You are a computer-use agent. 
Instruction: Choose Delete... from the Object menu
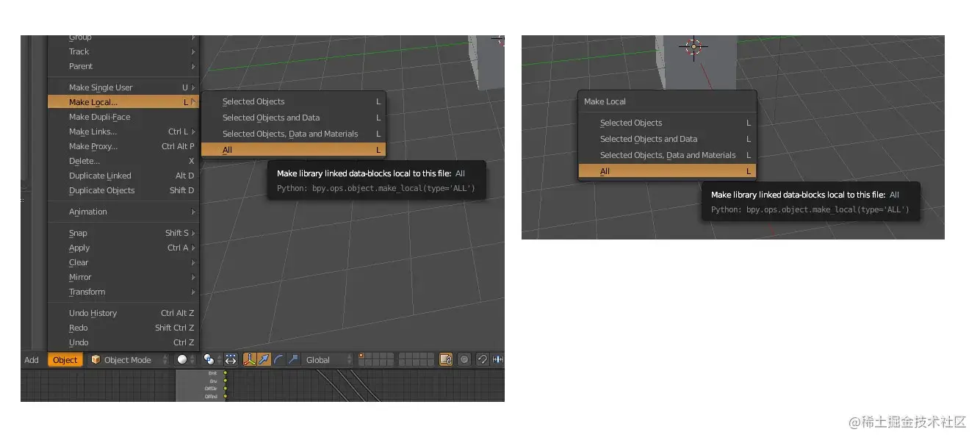point(123,161)
